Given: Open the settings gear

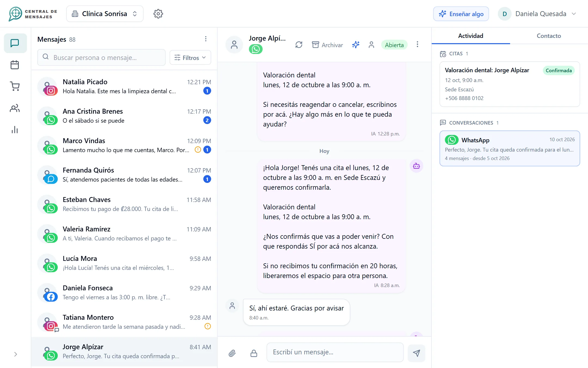Looking at the screenshot, I should [158, 14].
